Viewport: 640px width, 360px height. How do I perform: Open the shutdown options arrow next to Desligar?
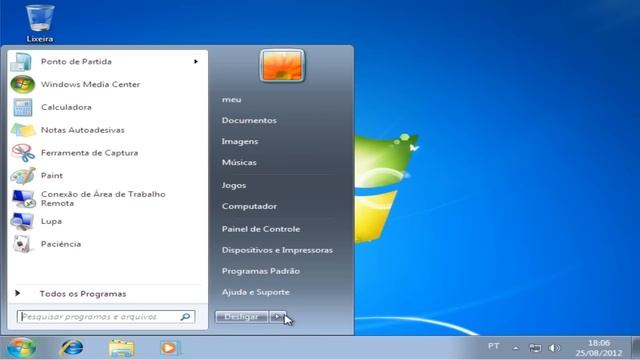pyautogui.click(x=277, y=317)
